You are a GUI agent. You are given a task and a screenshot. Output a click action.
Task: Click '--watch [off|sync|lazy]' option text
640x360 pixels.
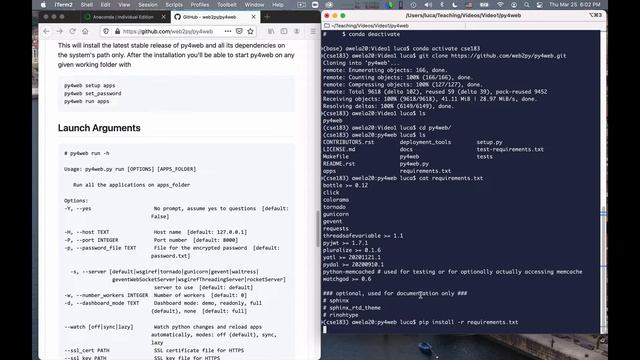coord(98,327)
